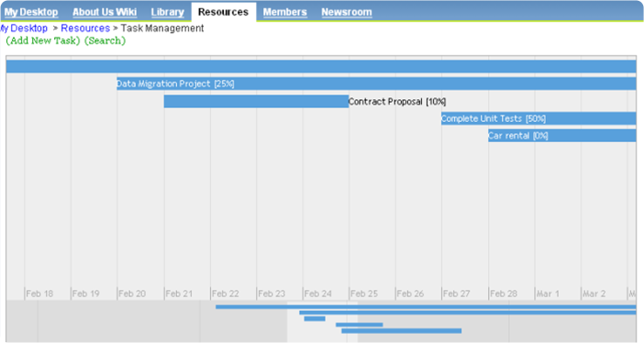Image resolution: width=644 pixels, height=343 pixels.
Task: Click the Mar 2 date label
Action: [594, 293]
